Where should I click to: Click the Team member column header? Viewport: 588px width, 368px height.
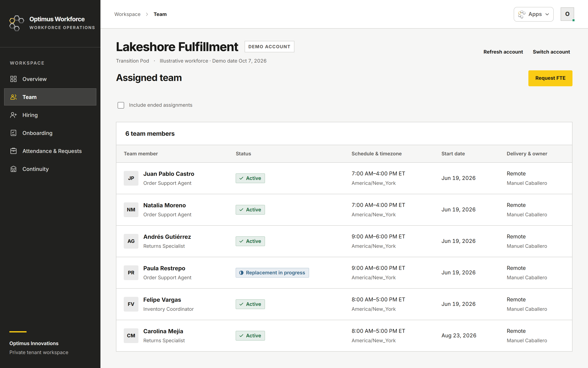[141, 154]
